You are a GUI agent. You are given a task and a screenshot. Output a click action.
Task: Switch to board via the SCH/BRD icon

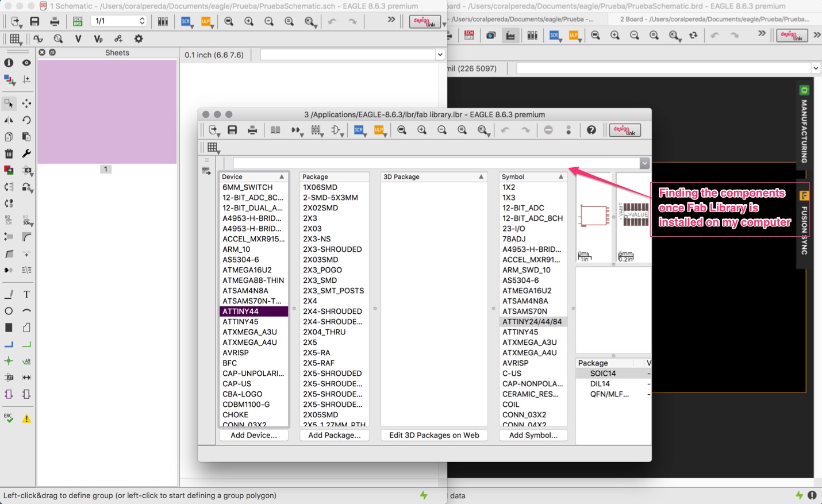[78, 21]
